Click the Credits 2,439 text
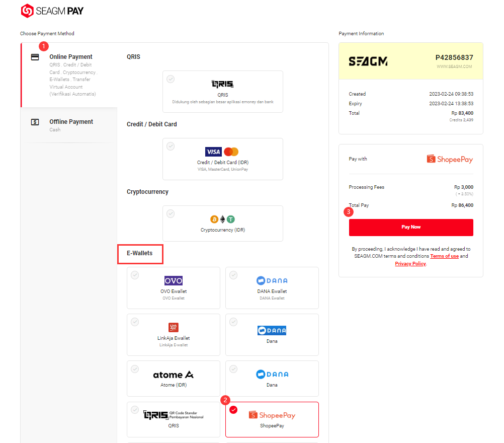Screen dimensions: 504x443 (461, 120)
